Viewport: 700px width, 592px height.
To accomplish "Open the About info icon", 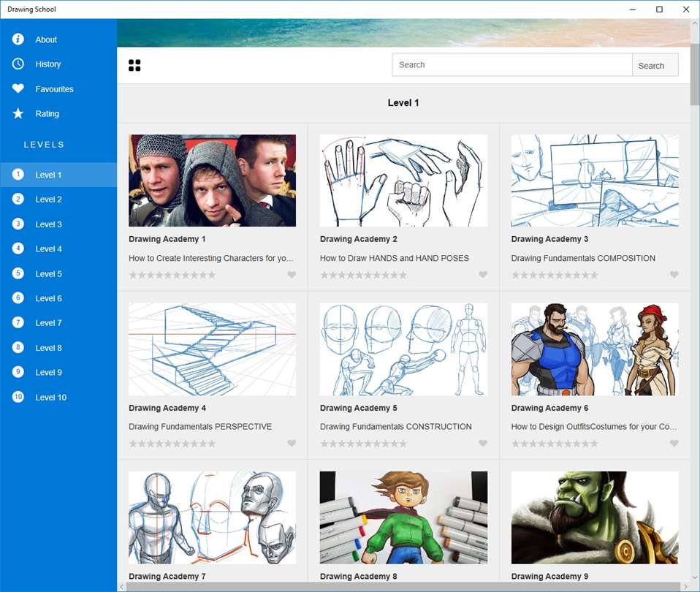I will pos(18,39).
